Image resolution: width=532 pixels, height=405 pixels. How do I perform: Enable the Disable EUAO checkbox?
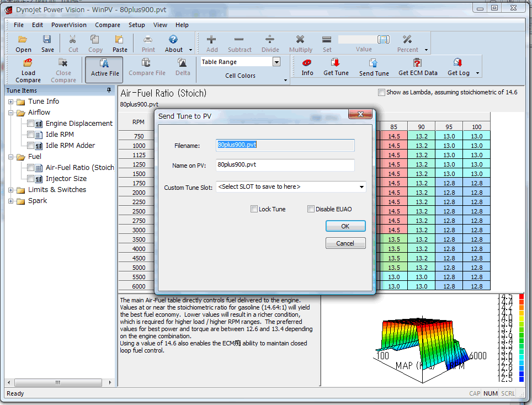(x=311, y=209)
